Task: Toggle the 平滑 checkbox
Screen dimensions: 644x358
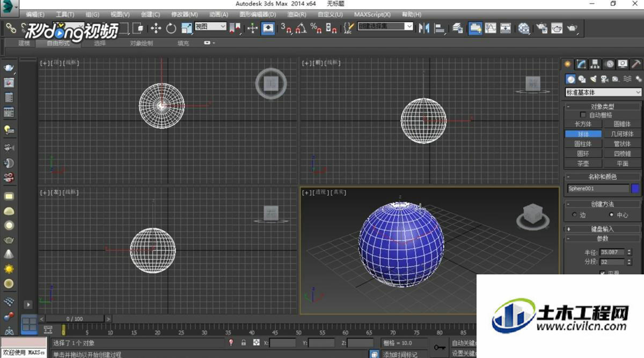Action: [602, 273]
